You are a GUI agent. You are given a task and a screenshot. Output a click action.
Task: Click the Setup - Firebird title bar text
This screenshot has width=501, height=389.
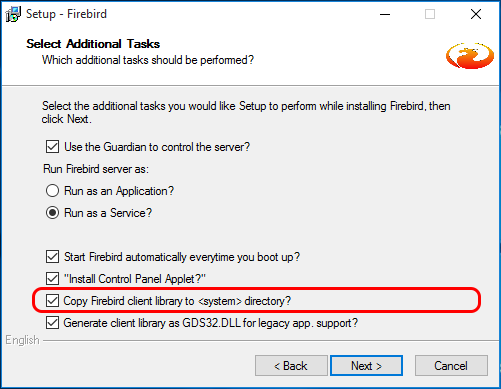click(66, 14)
